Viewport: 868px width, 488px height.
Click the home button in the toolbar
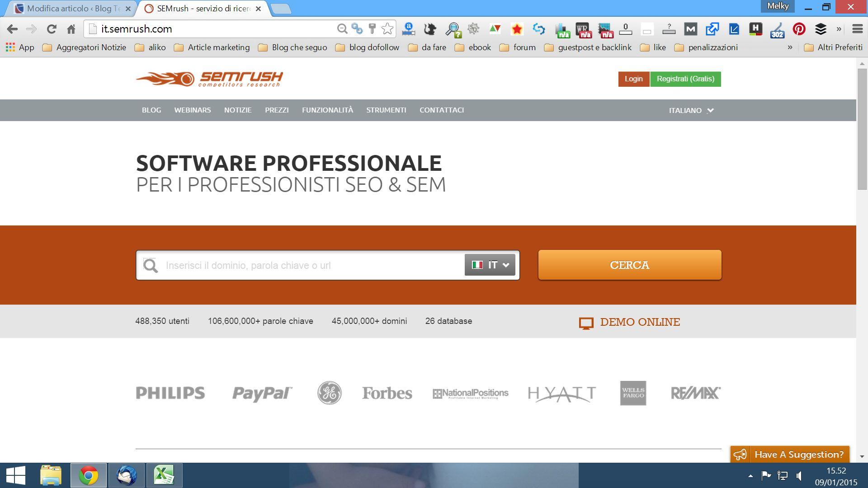[x=71, y=29]
